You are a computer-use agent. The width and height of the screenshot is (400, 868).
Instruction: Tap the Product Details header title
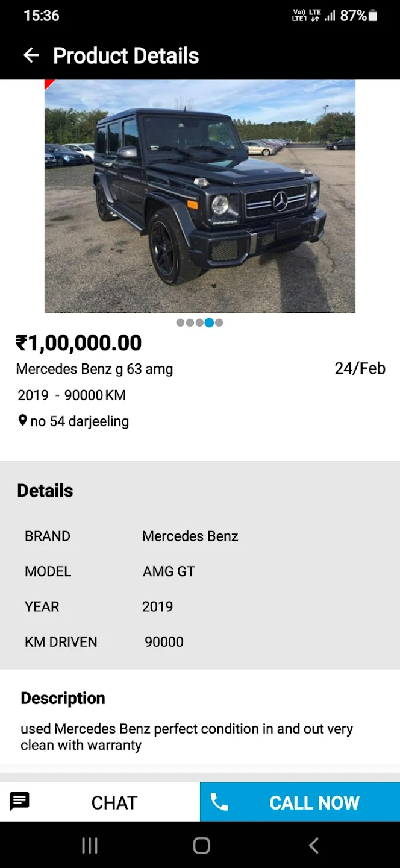coord(126,56)
